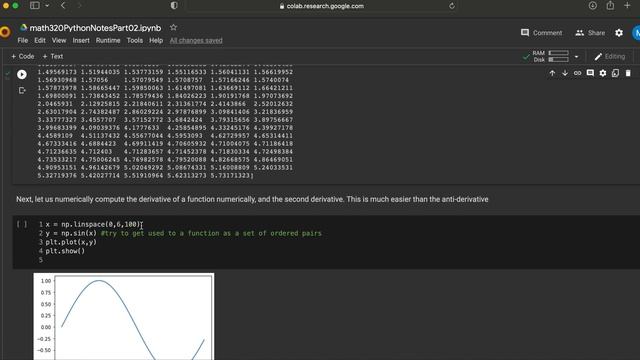The height and width of the screenshot is (360, 640).
Task: Open the View menu
Action: click(59, 40)
